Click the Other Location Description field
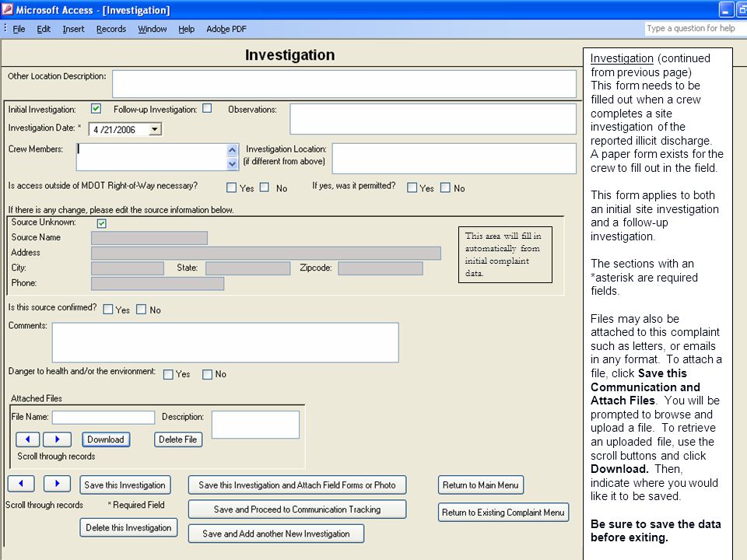Viewport: 747px width, 560px height. coord(344,84)
